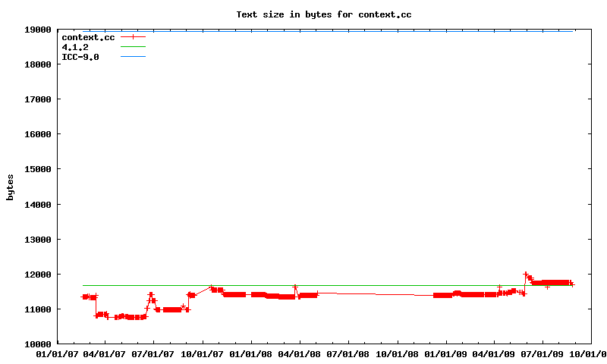Select the 07/01/07 date on x-axis

click(153, 353)
